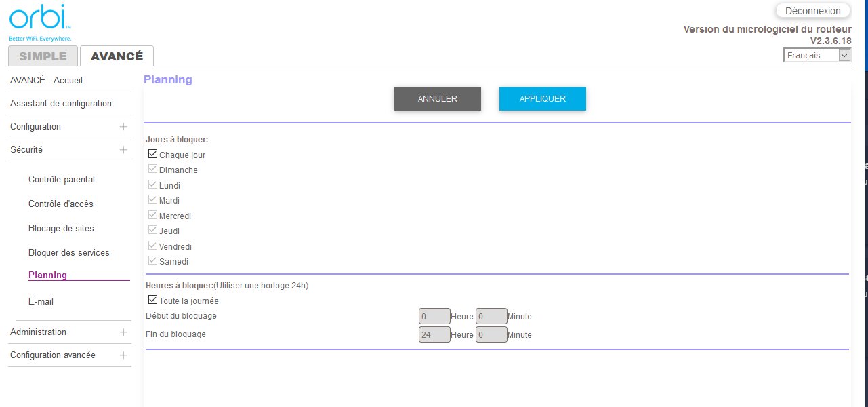Toggle the Toute la journée checkbox
Viewport: 868px width, 407px height.
(x=152, y=301)
